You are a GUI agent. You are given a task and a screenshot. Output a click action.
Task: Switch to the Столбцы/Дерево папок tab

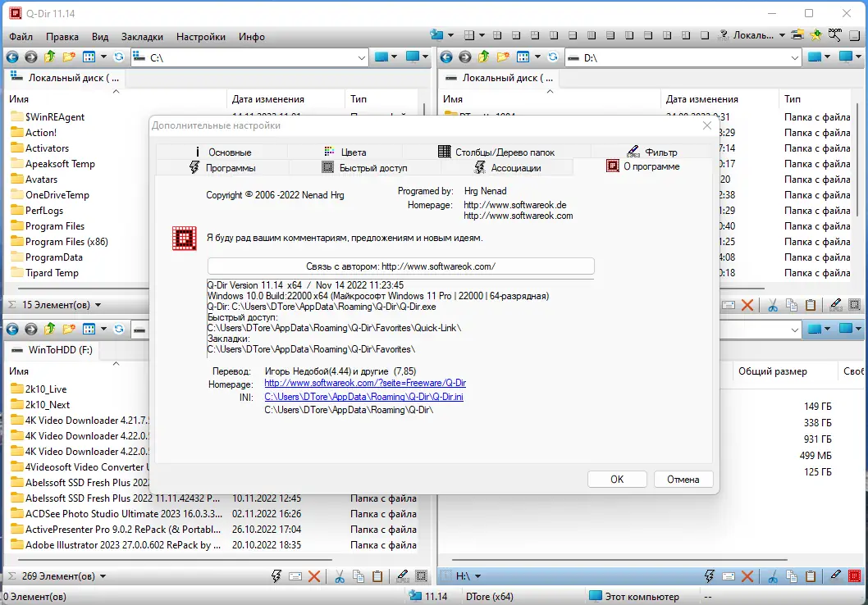tap(496, 152)
